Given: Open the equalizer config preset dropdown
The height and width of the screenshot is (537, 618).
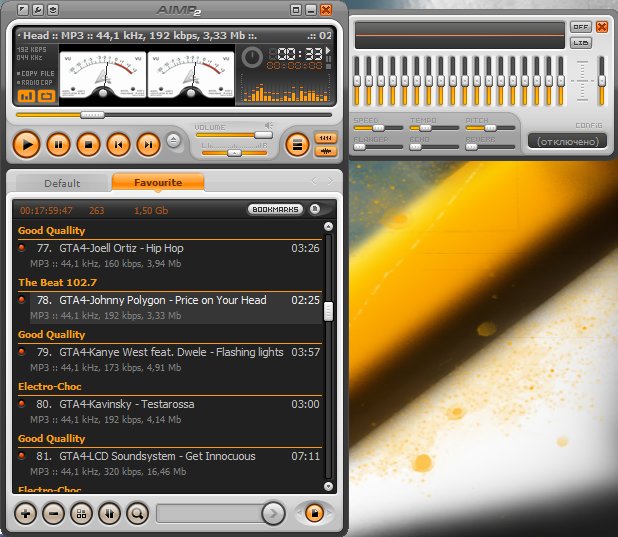Looking at the screenshot, I should (568, 142).
